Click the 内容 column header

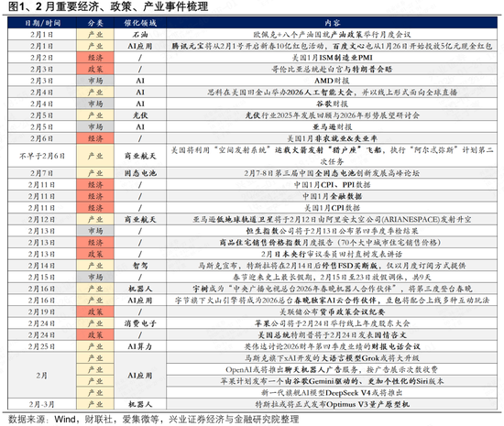point(332,23)
